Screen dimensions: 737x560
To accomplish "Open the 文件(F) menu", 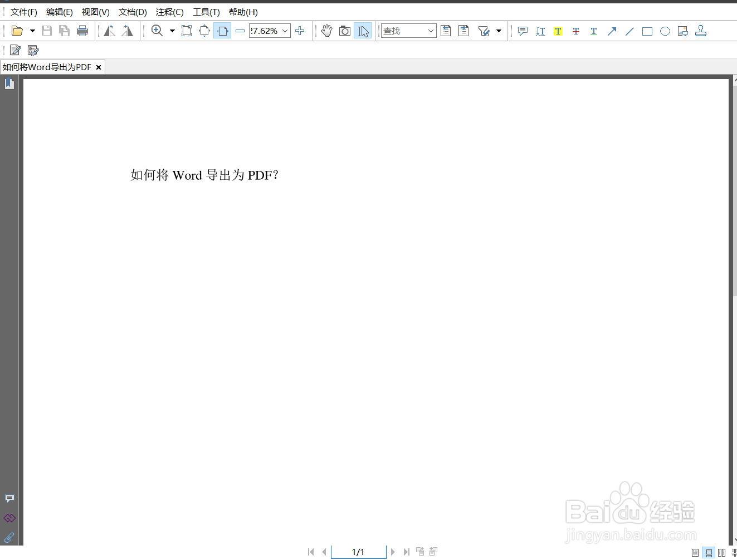I will (24, 12).
